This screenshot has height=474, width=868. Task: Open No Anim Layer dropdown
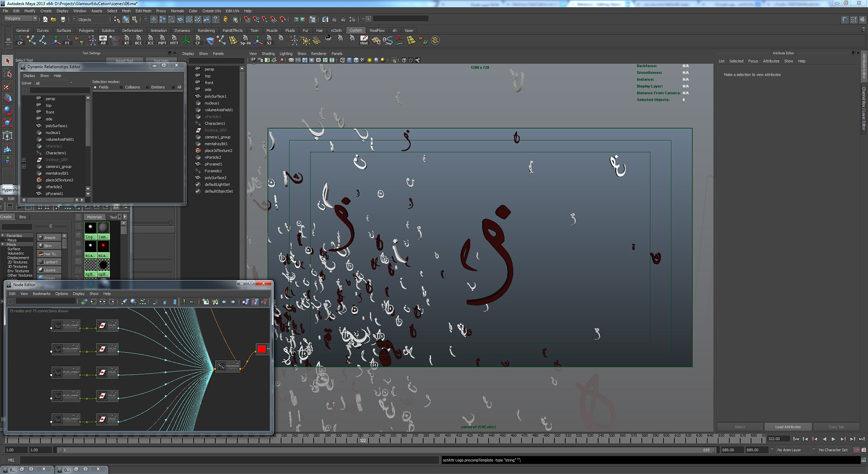(793, 450)
